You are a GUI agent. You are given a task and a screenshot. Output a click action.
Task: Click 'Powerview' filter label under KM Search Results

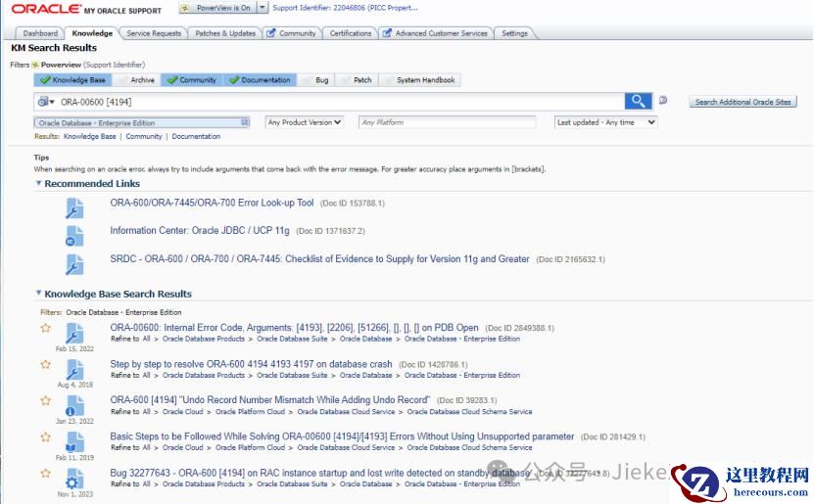(x=61, y=65)
